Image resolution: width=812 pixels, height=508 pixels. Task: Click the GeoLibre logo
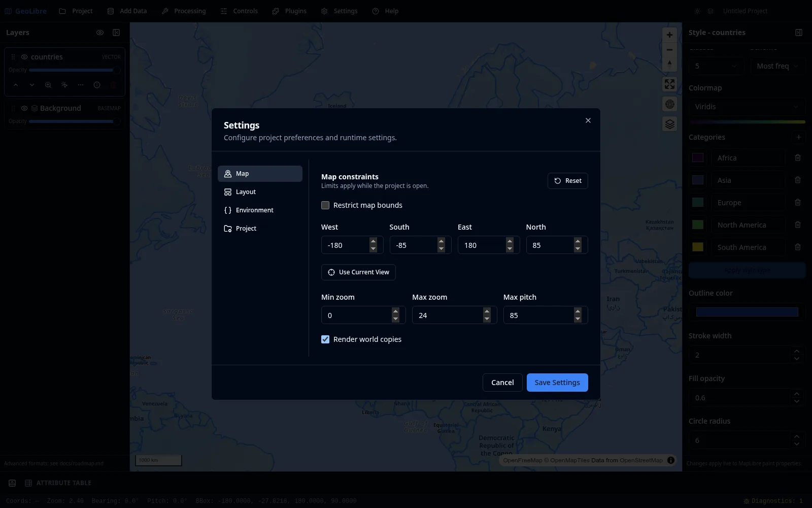[25, 11]
